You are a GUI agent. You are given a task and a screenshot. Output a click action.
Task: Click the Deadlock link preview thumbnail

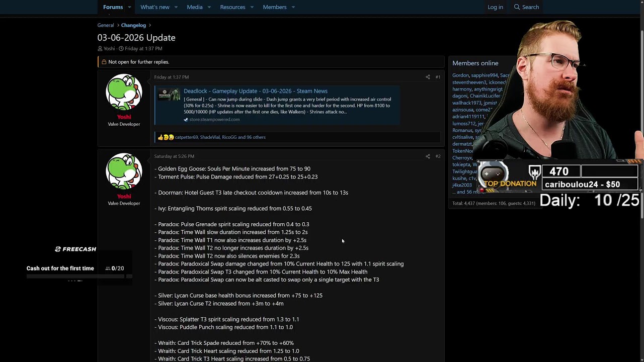(169, 95)
